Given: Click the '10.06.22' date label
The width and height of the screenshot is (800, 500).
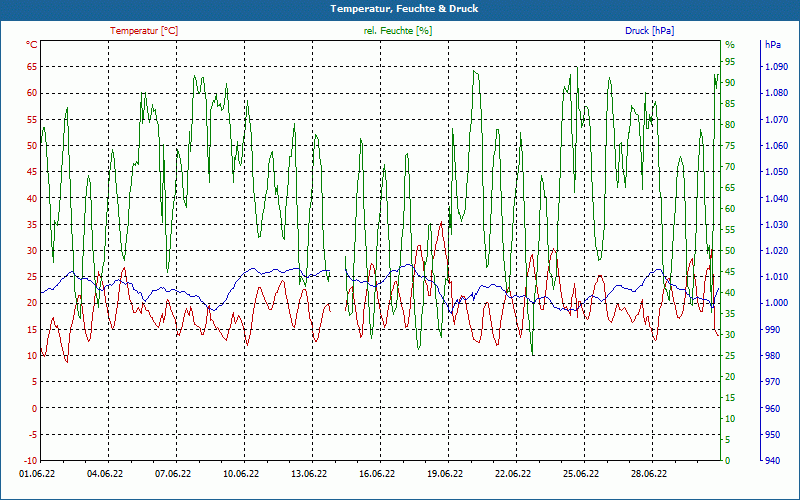Looking at the screenshot, I should [241, 473].
